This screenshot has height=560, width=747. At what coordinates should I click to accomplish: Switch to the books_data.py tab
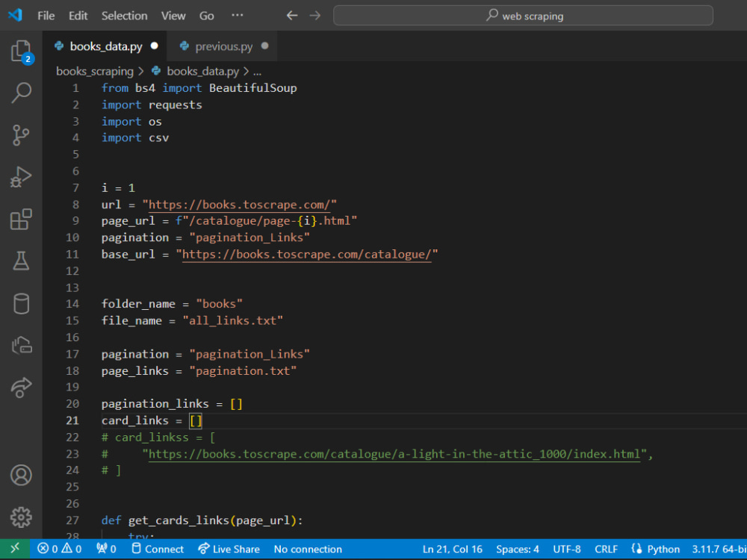(x=105, y=46)
